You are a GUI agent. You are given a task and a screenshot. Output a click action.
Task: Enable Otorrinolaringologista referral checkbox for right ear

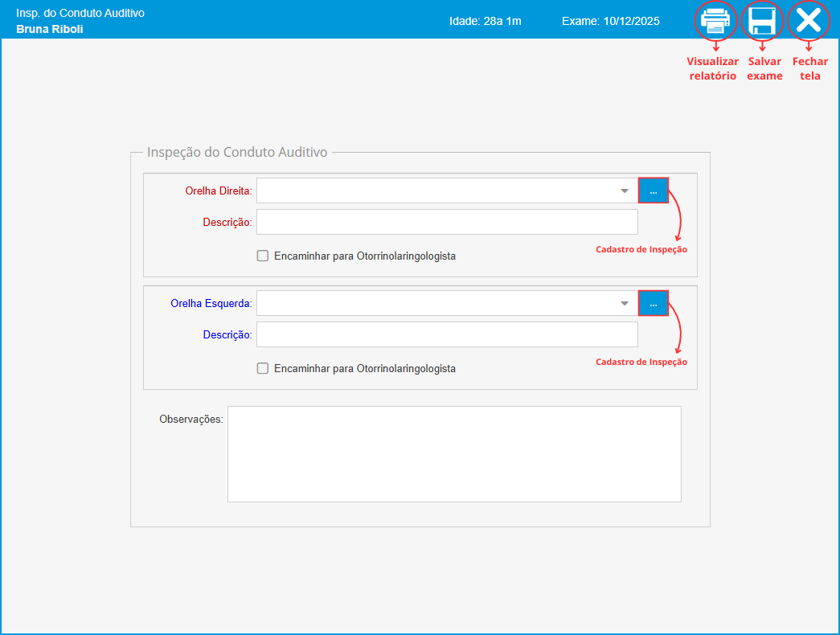point(262,256)
